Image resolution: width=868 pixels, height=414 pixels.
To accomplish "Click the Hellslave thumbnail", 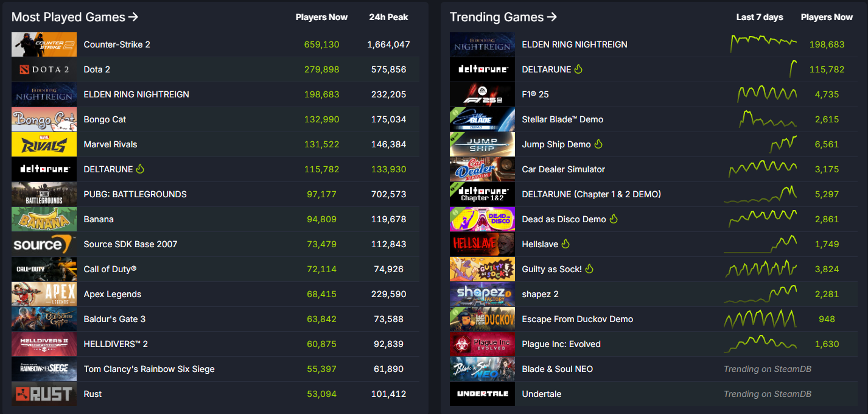I will pos(482,244).
